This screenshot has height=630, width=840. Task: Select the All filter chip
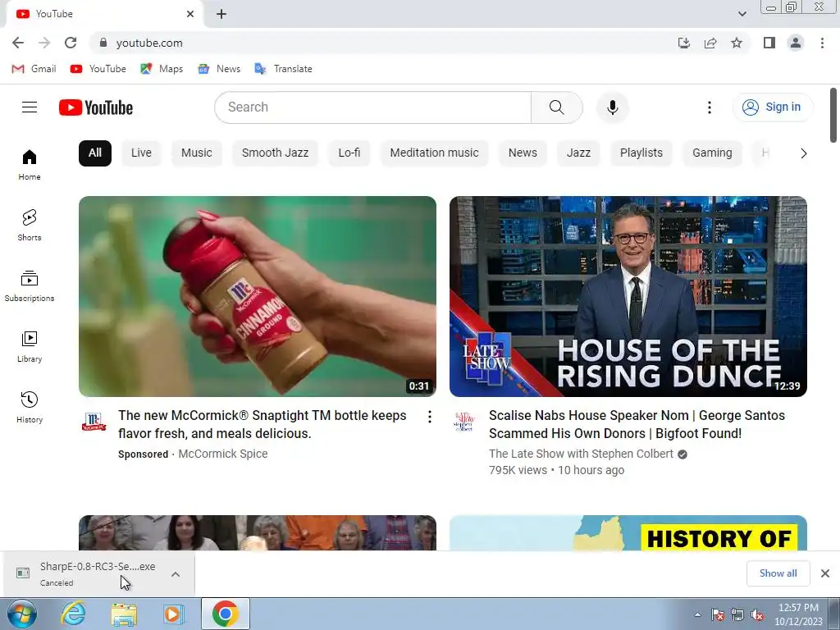coord(95,153)
